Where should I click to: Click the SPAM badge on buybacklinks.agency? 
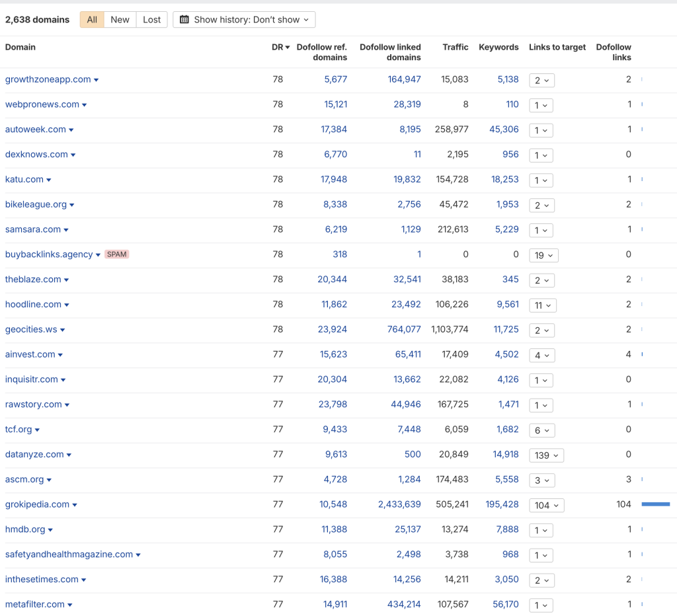coord(116,254)
